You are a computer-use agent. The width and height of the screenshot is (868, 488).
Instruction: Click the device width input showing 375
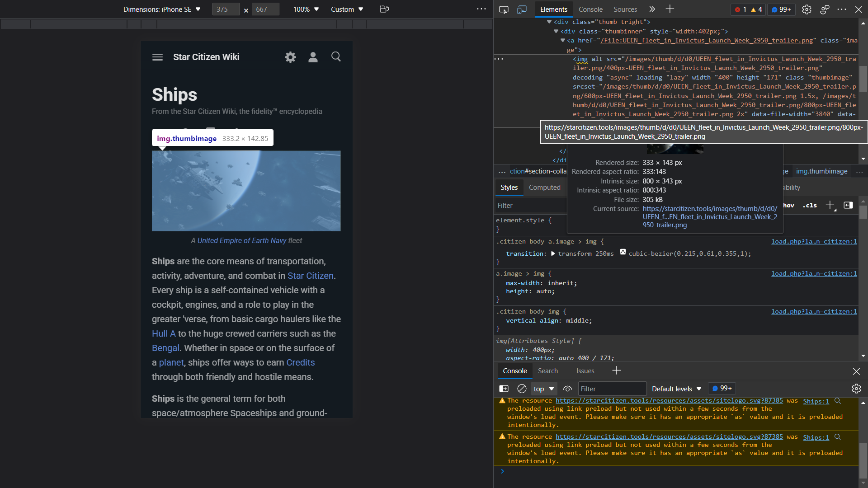pos(225,9)
